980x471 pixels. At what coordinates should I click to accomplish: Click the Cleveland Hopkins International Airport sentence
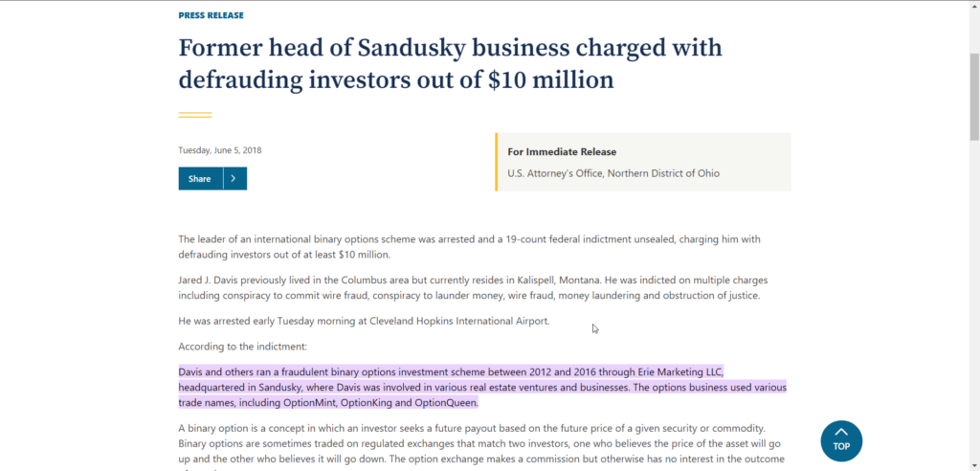tap(365, 322)
